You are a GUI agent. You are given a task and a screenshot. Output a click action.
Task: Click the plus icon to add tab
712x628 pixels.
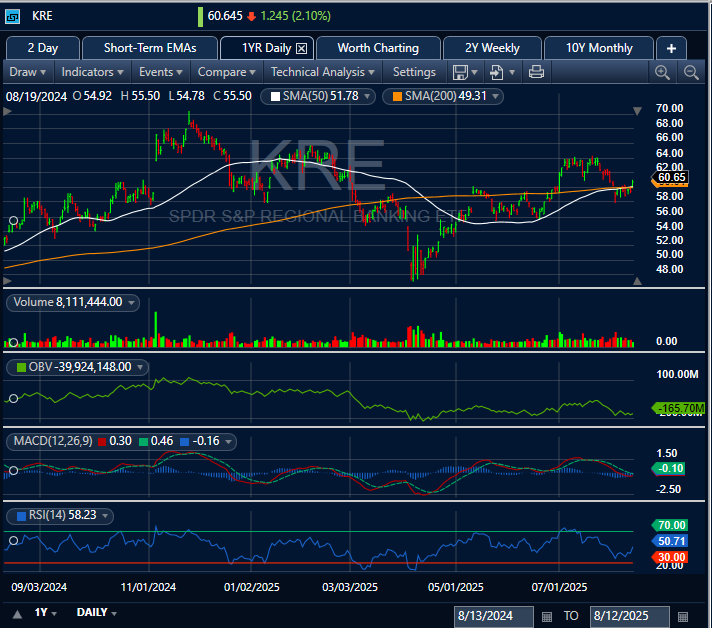tap(671, 48)
